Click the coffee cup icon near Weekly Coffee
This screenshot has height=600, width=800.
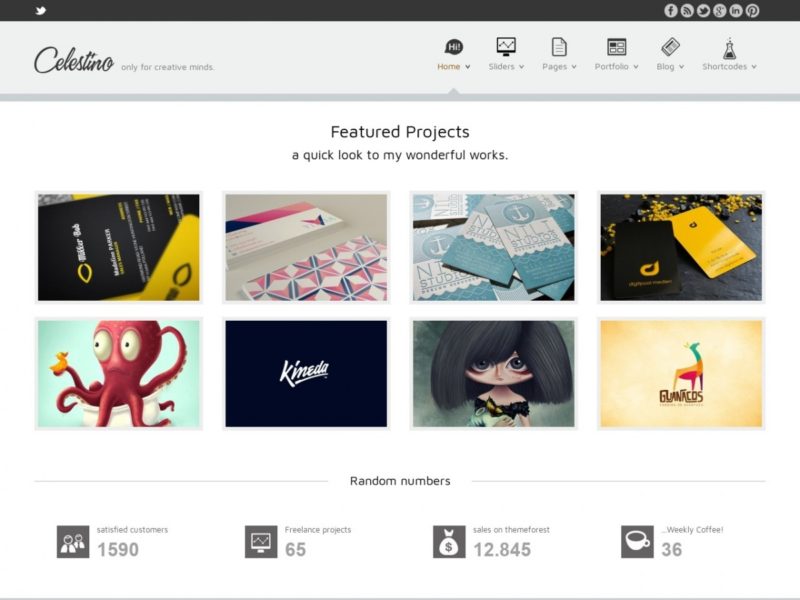click(637, 543)
